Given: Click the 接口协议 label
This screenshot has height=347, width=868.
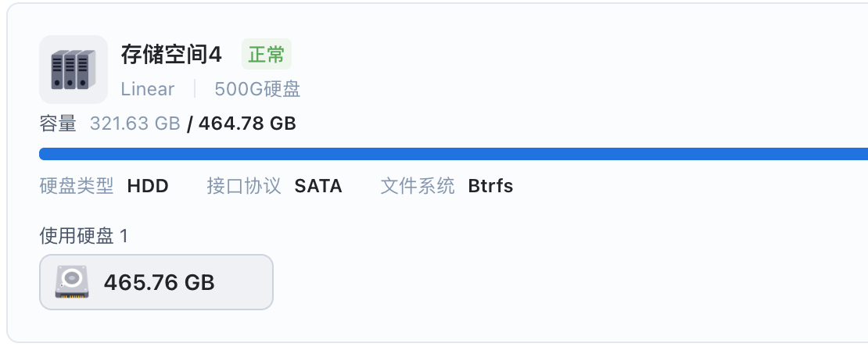Looking at the screenshot, I should point(244,186).
